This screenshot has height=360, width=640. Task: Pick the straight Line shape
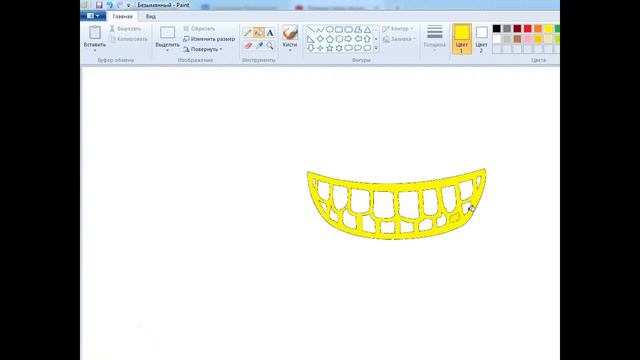(x=311, y=29)
